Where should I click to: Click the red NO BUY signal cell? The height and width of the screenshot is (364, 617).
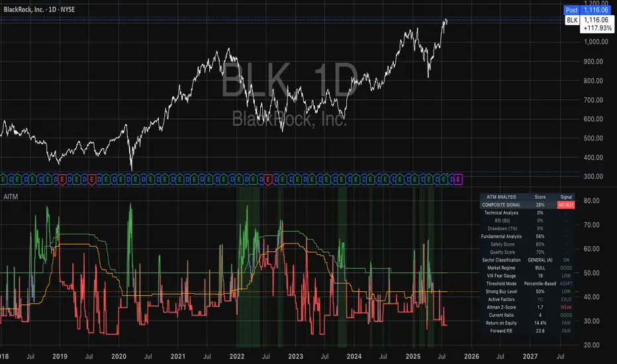[x=566, y=205]
